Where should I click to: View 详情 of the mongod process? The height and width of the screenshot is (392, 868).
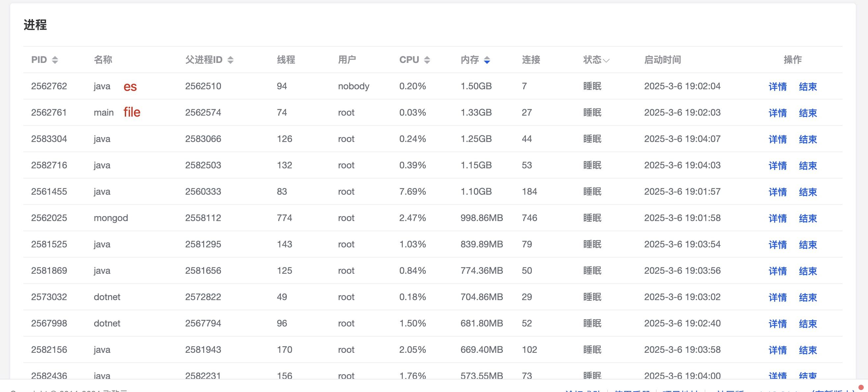[777, 218]
